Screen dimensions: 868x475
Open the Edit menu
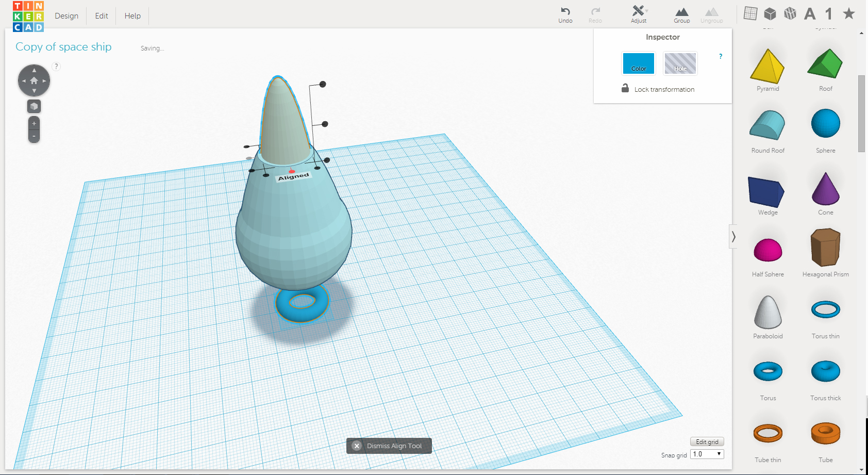(102, 16)
